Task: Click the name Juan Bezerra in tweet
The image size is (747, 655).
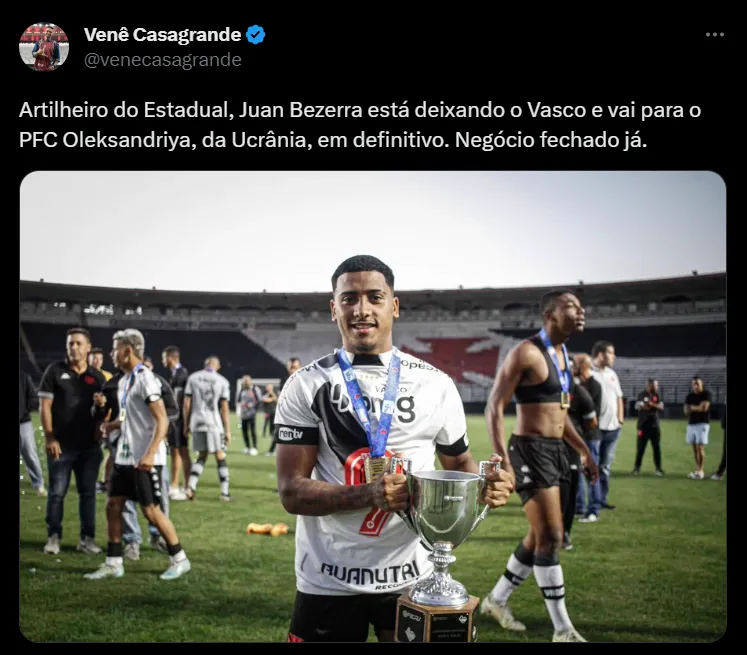Action: pos(300,110)
